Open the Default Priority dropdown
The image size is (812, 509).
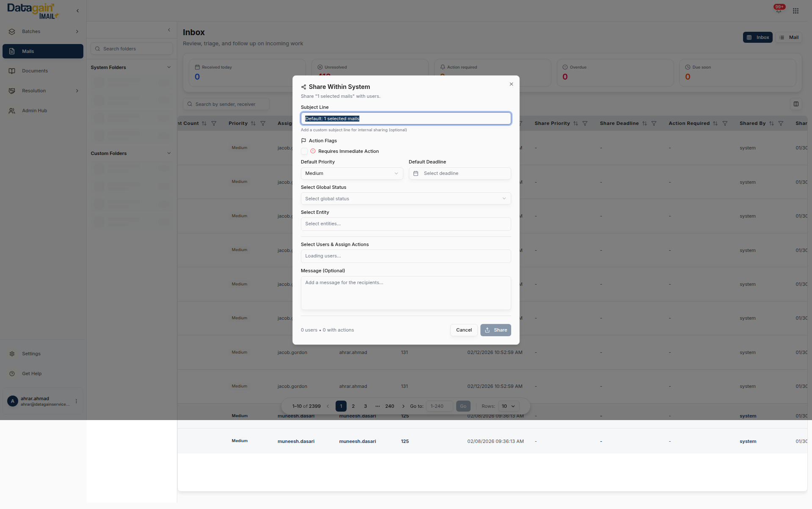coord(352,174)
